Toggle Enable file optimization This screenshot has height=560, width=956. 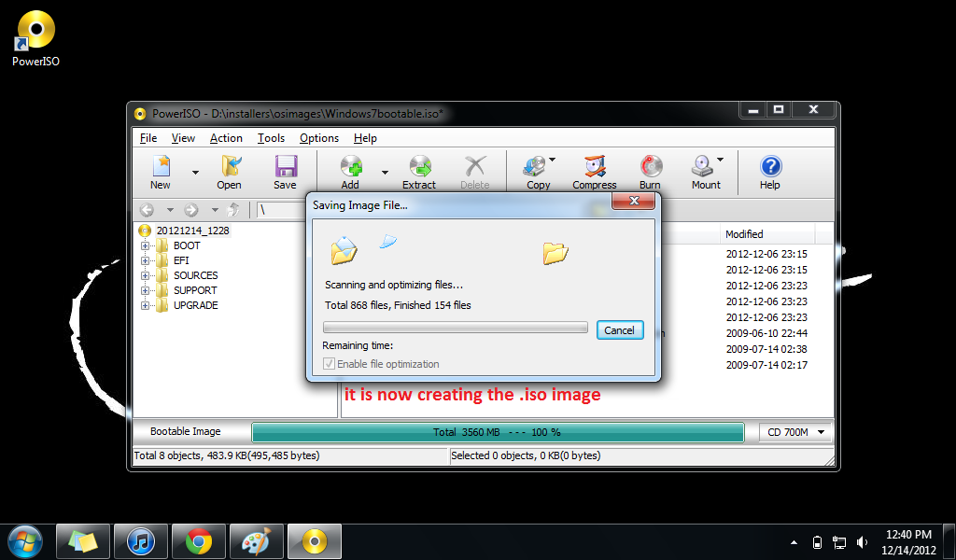tap(331, 364)
